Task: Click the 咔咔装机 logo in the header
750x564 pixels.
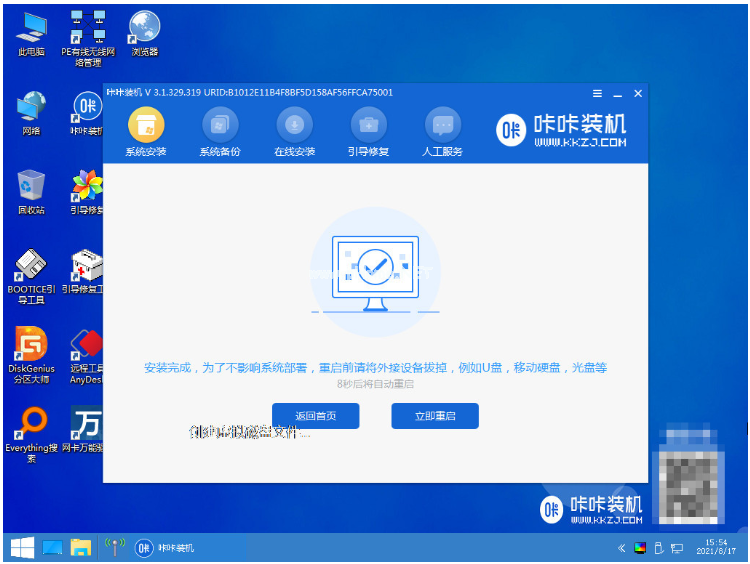Action: 563,129
